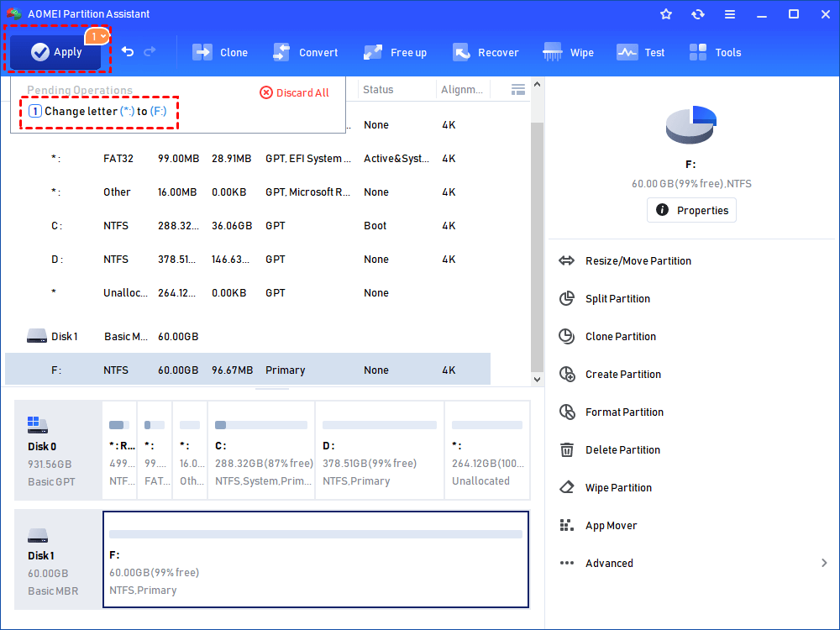The width and height of the screenshot is (840, 630).
Task: Click the Apply button
Action: click(55, 52)
